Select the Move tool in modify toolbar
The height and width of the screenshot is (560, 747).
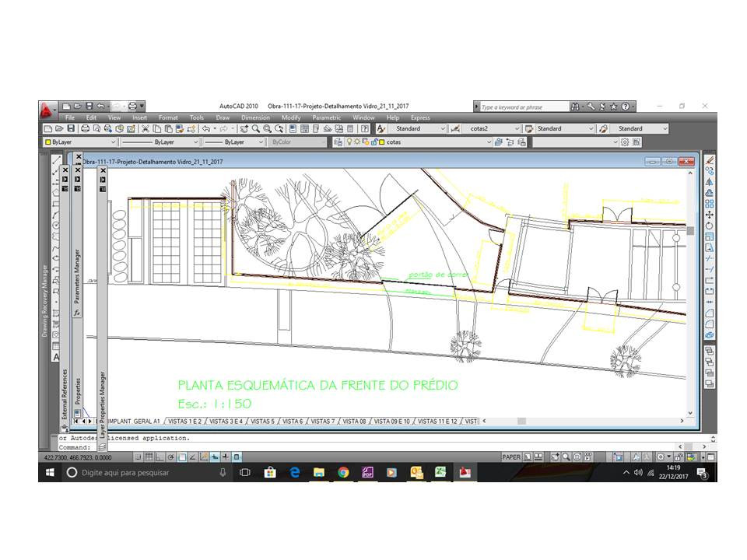(710, 215)
